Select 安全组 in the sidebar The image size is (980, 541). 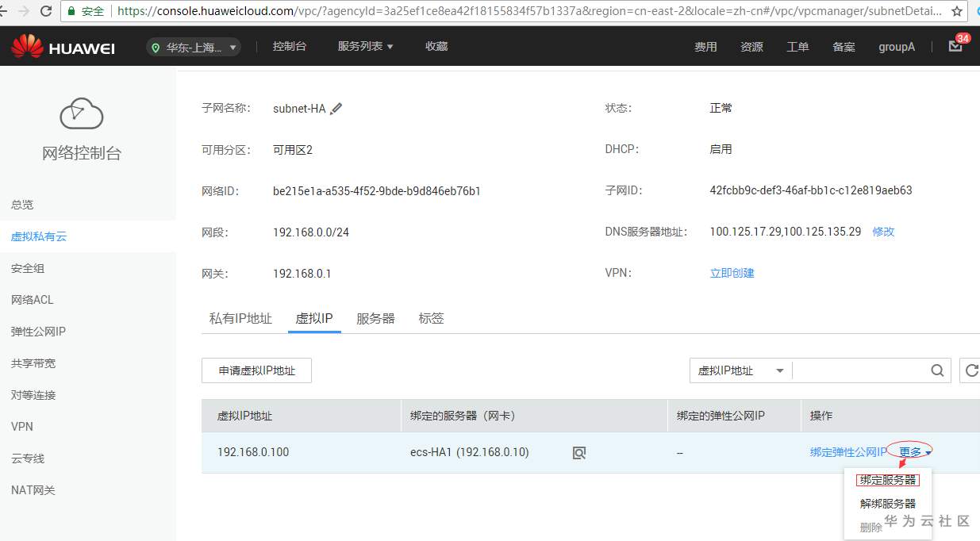(28, 268)
